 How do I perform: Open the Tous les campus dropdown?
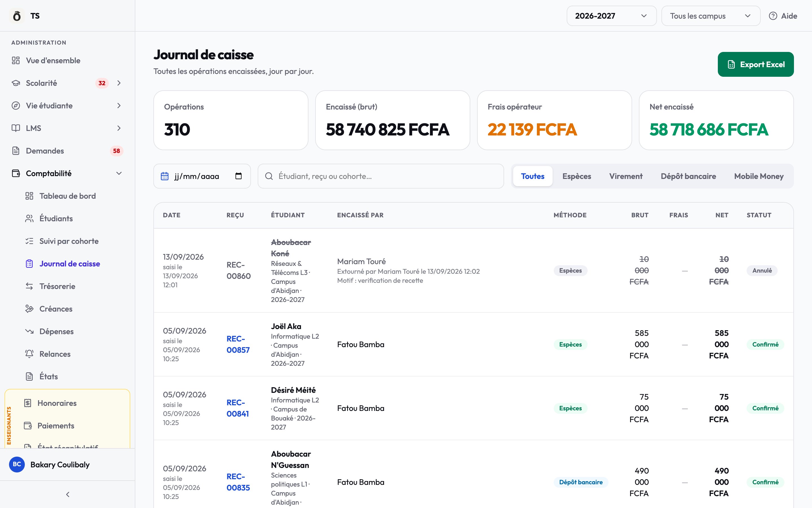click(x=711, y=16)
